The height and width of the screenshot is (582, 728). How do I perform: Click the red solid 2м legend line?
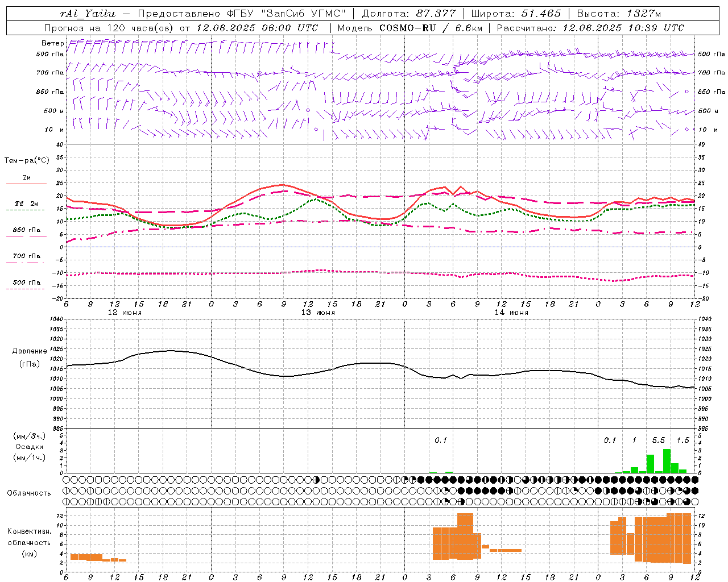tap(26, 184)
